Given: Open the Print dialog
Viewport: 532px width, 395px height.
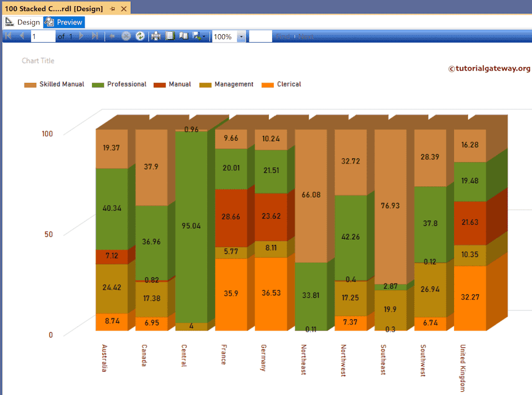Looking at the screenshot, I should (x=155, y=36).
